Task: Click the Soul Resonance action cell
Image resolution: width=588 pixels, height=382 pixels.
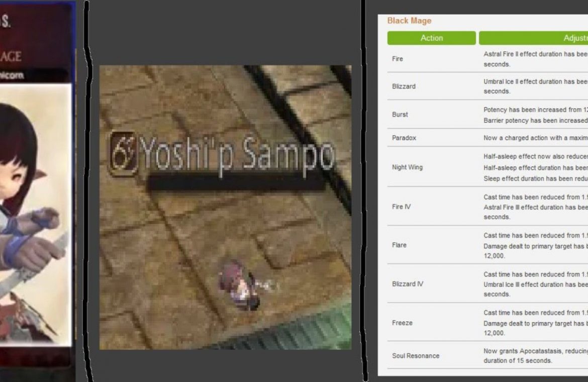Action: [x=416, y=356]
